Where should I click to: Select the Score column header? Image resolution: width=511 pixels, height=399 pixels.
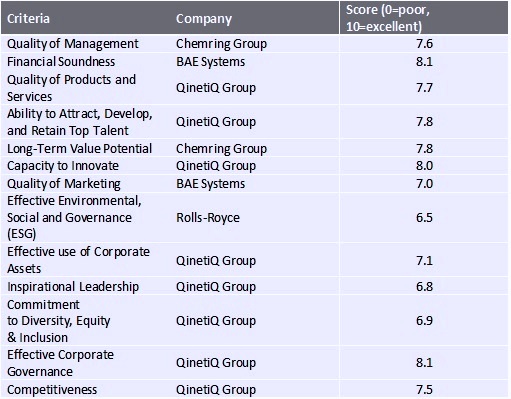388,18
